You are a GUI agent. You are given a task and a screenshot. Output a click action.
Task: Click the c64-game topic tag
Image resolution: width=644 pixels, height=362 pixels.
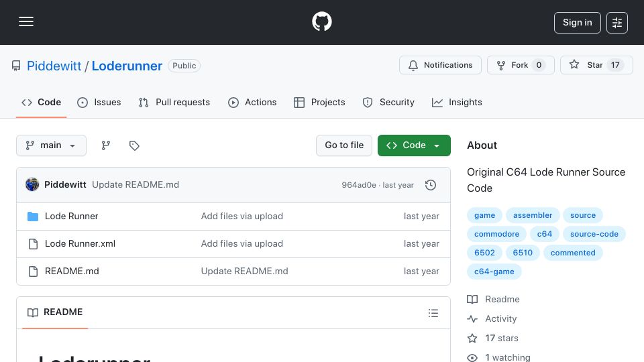494,271
